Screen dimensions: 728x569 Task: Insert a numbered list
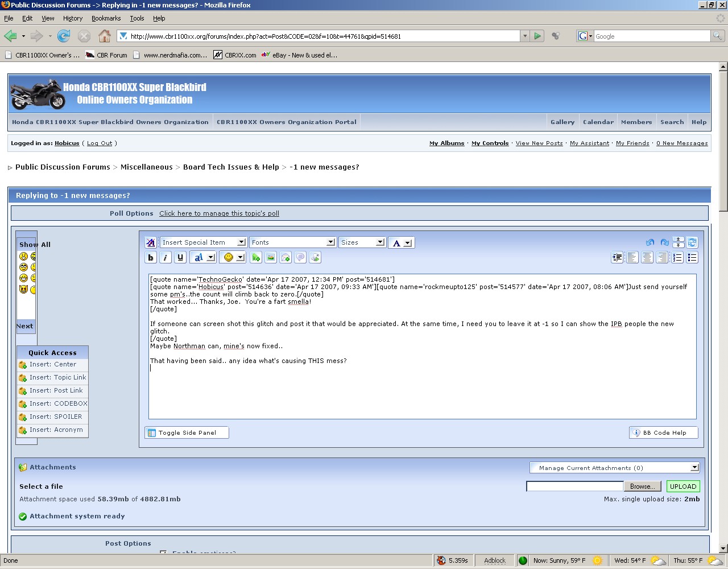[677, 258]
